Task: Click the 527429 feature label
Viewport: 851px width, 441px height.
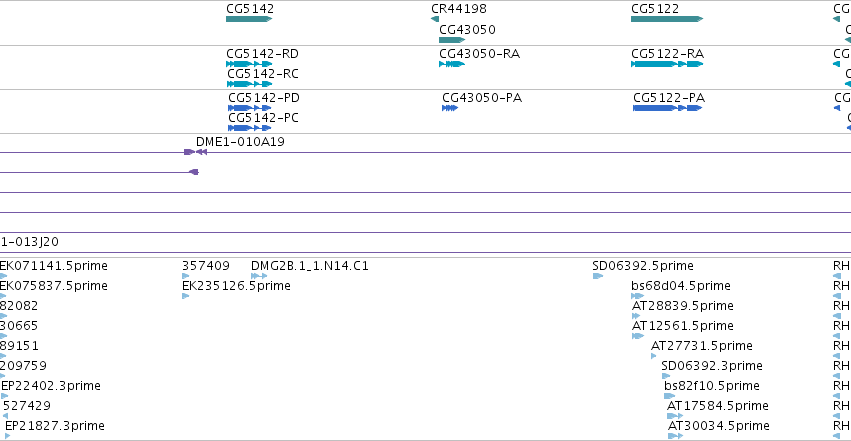Action: (27, 406)
